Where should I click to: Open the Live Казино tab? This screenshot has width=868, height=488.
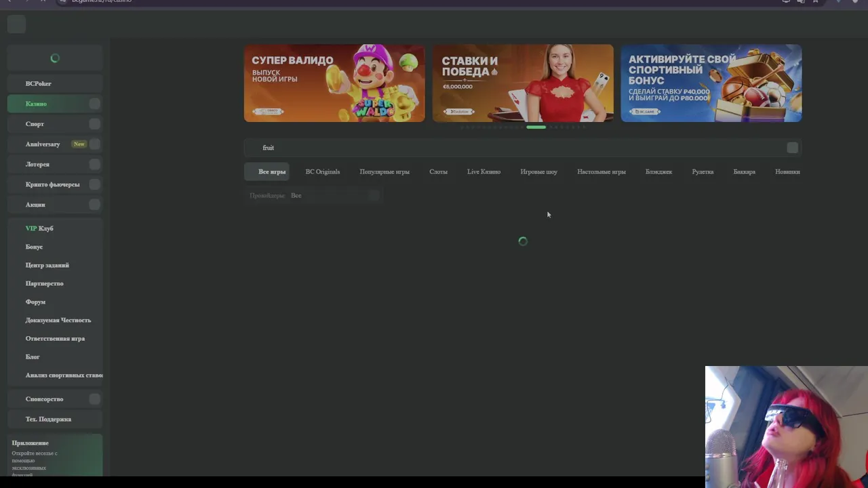(x=484, y=171)
